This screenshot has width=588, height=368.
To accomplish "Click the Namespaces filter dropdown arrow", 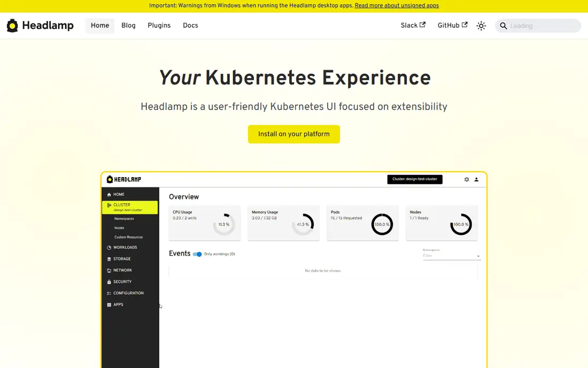I will coord(478,256).
